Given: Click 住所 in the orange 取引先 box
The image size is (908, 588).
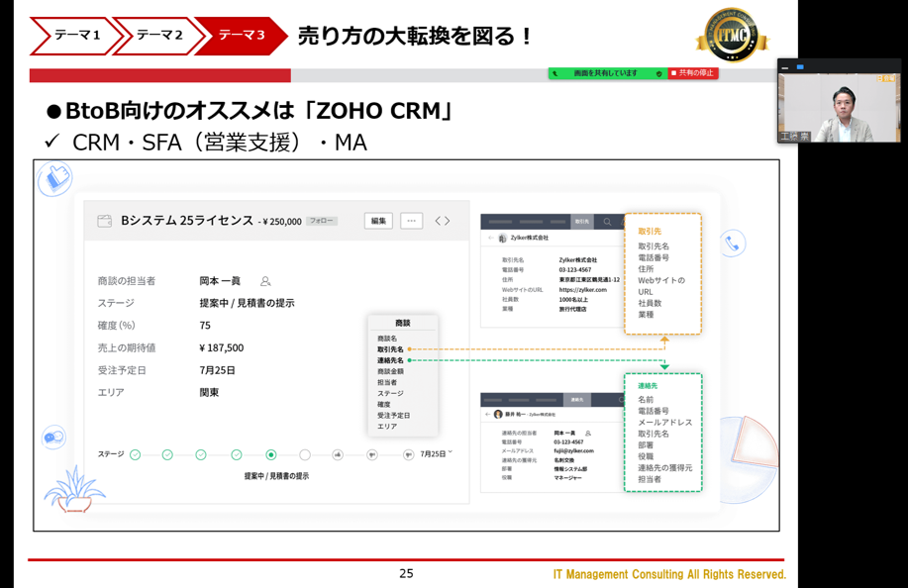Looking at the screenshot, I should click(x=646, y=269).
